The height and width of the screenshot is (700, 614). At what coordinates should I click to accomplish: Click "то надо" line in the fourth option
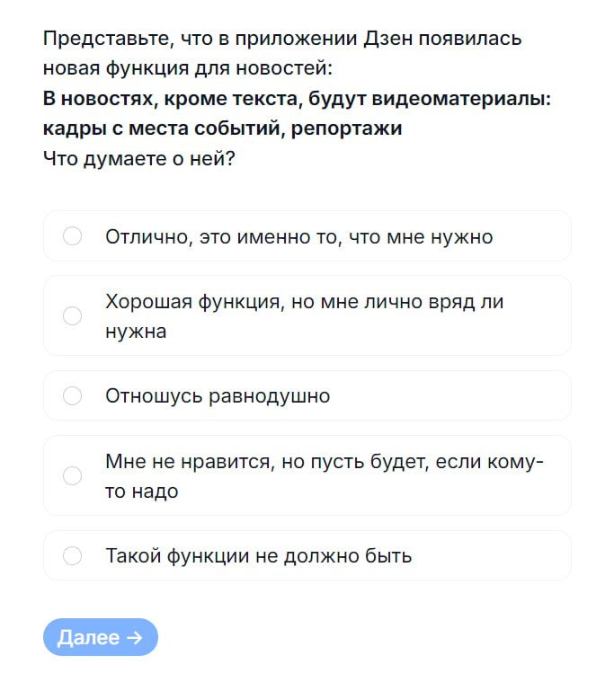pos(142,492)
